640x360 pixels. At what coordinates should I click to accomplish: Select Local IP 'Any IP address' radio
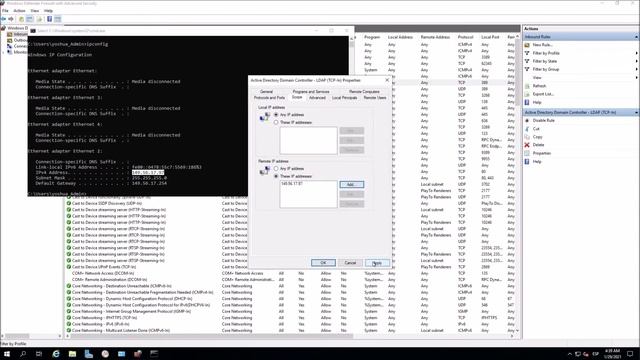tap(276, 115)
